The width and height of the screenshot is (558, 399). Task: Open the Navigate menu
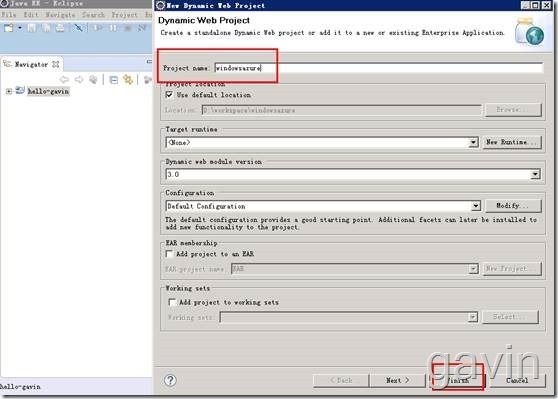(60, 15)
